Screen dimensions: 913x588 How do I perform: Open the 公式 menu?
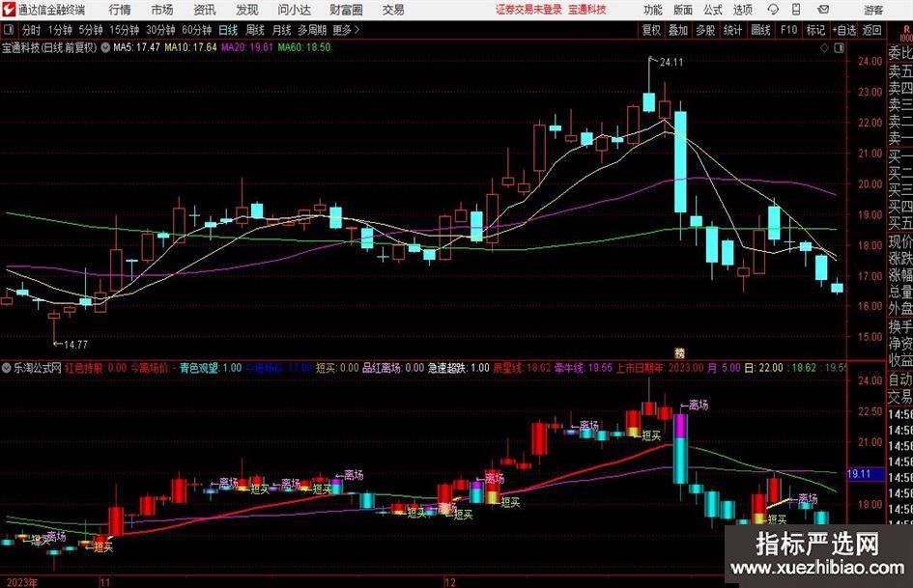point(712,10)
